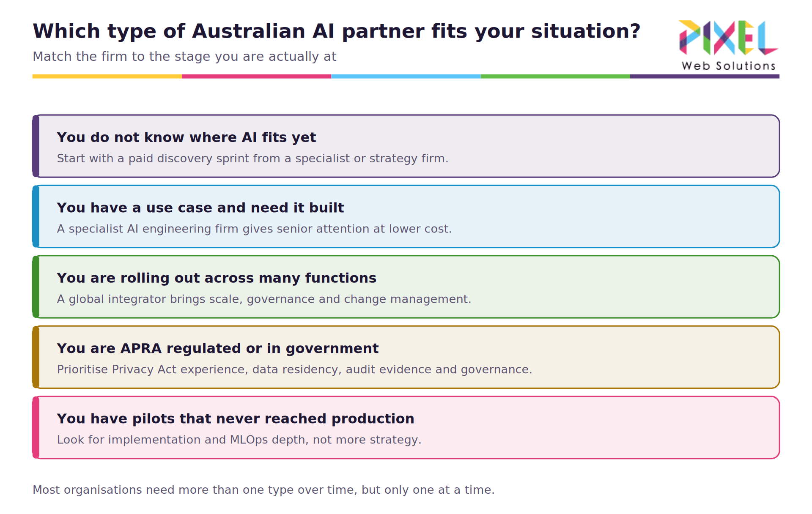812x514 pixels.
Task: Click the light blue segment of the header divider
Action: pos(406,77)
